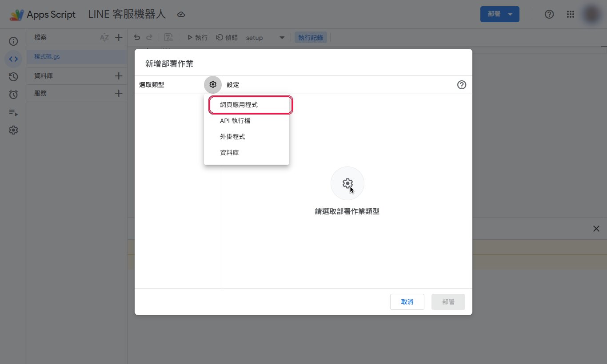Click the 執行 run button
This screenshot has width=607, height=364.
tap(197, 38)
